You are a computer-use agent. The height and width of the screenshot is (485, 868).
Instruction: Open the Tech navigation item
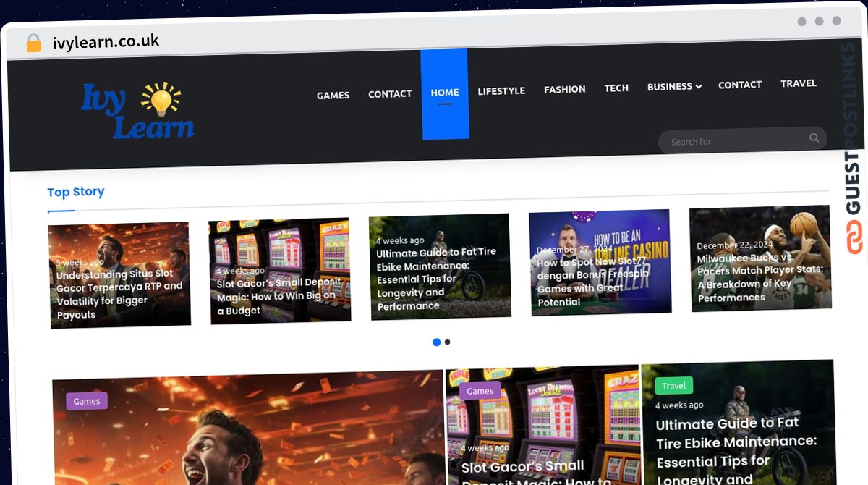(x=616, y=88)
